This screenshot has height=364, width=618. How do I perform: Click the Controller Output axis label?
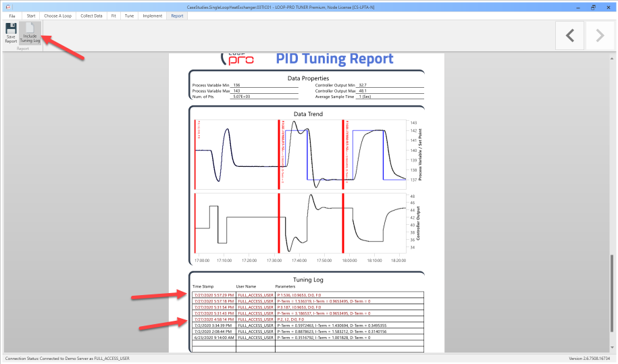[x=418, y=223]
